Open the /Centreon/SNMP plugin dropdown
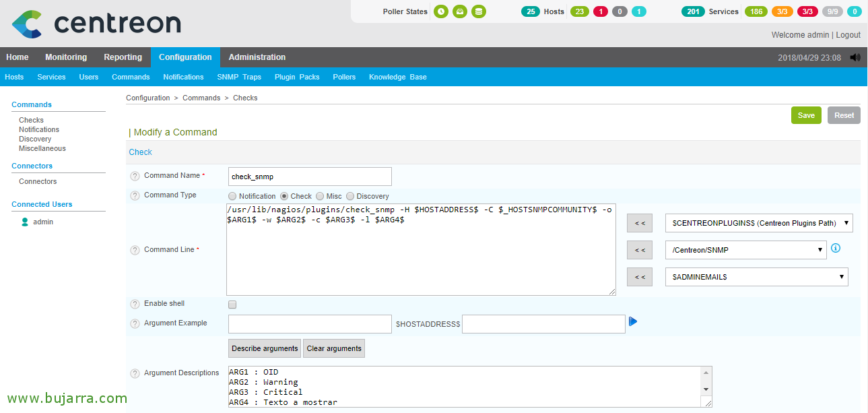Viewport: 868px width, 413px height. tap(745, 250)
